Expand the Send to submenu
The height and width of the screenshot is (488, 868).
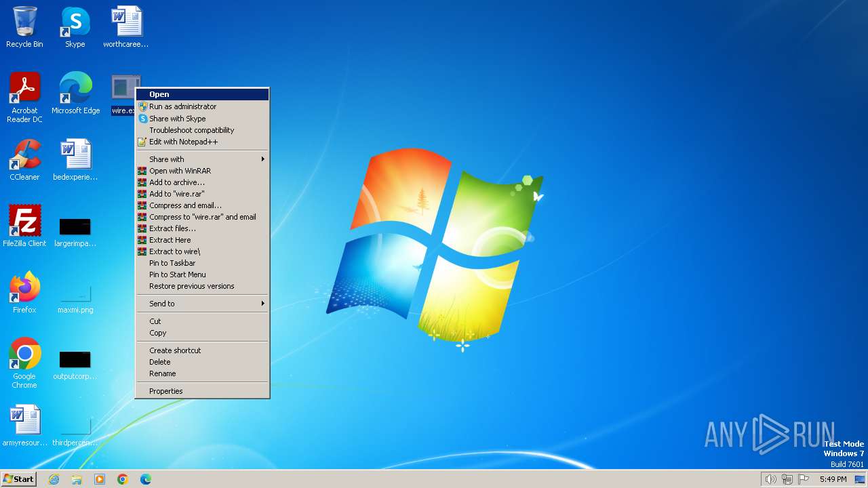pyautogui.click(x=202, y=304)
